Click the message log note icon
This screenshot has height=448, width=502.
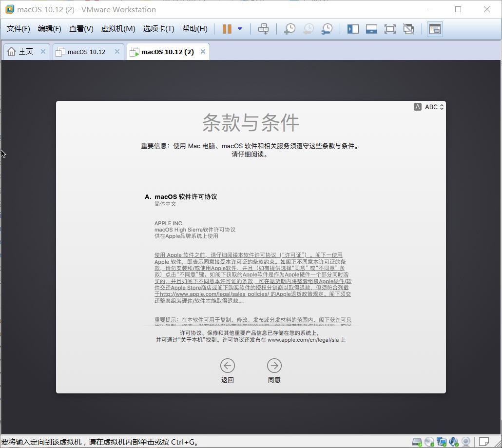tap(483, 442)
